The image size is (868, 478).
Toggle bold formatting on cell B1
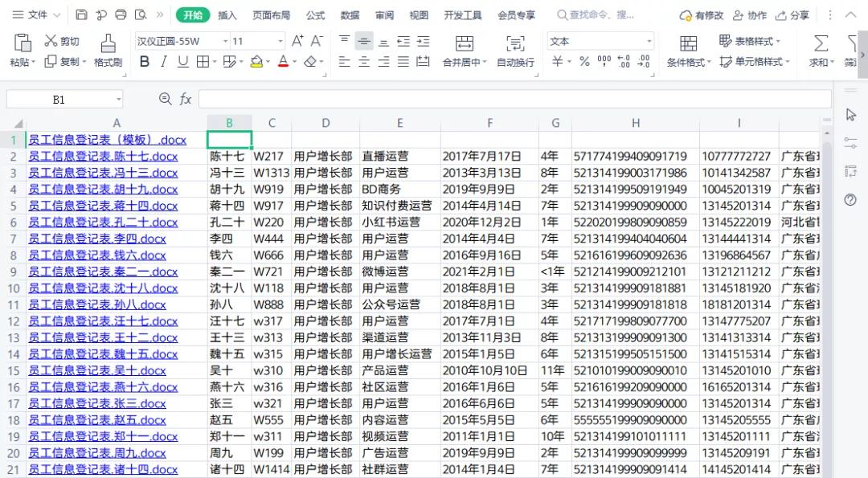pos(145,62)
